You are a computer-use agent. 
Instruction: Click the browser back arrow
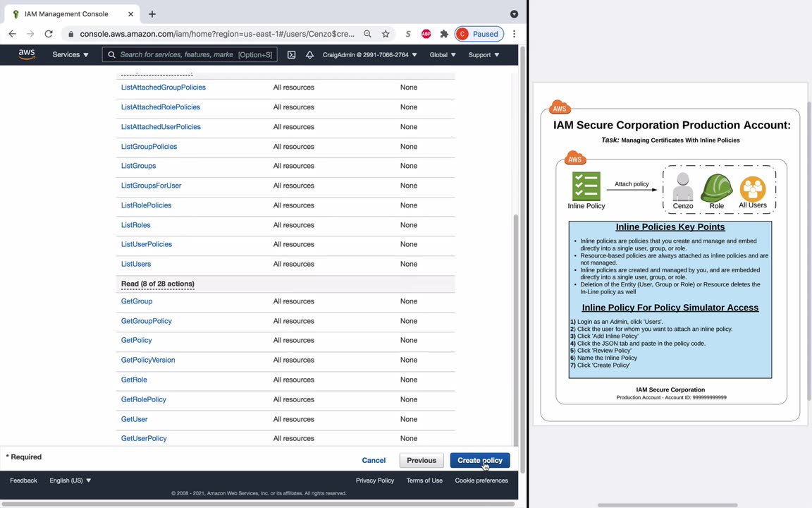(13, 34)
